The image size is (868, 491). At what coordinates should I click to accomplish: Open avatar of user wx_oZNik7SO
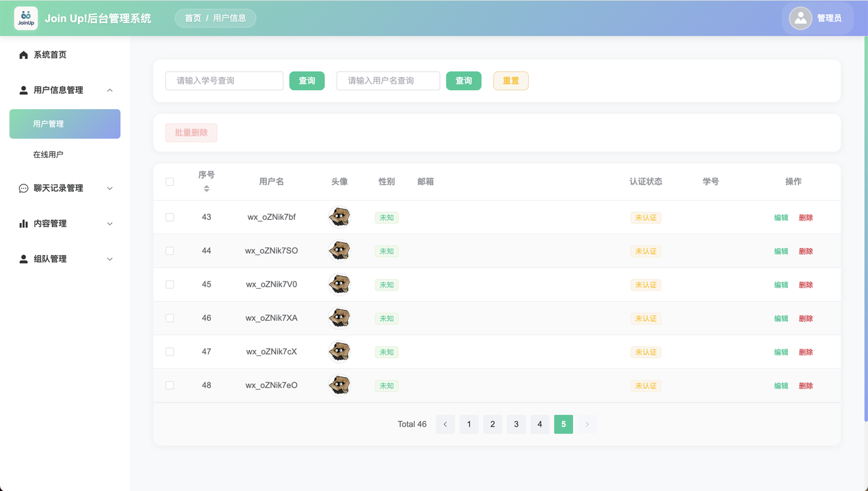pyautogui.click(x=339, y=251)
